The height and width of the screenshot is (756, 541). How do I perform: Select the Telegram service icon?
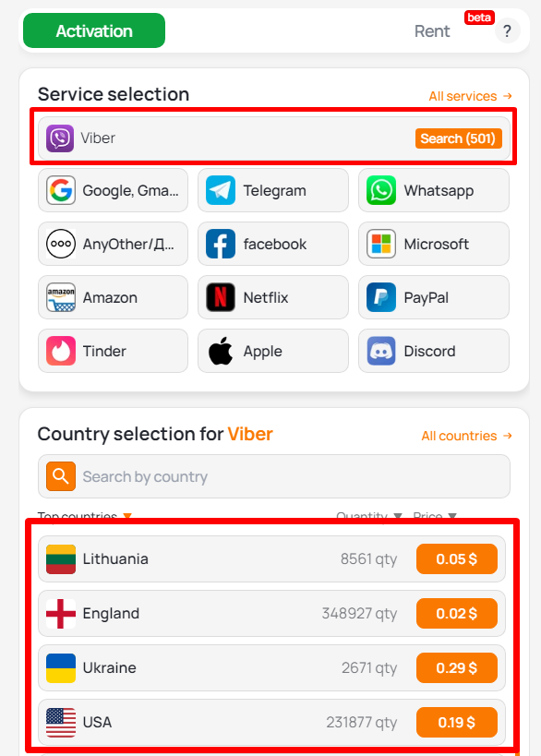pos(221,190)
